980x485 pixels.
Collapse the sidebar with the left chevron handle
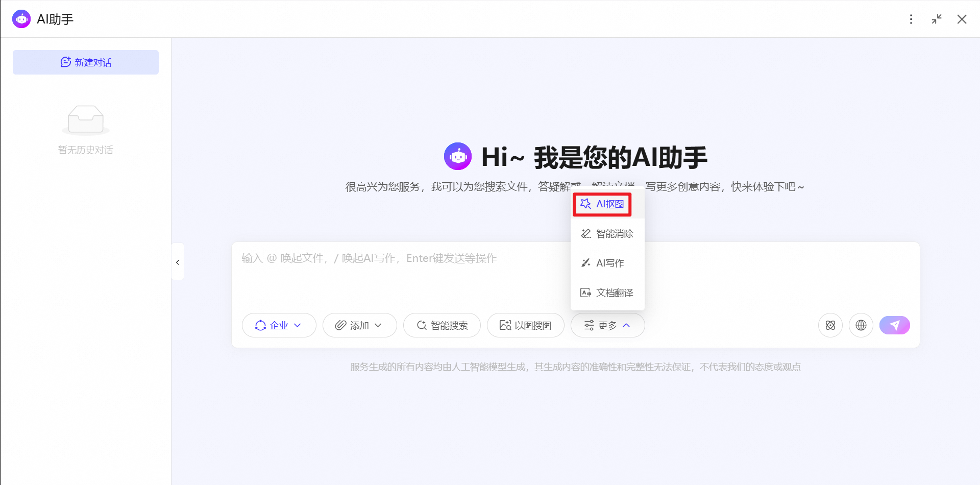(x=178, y=262)
